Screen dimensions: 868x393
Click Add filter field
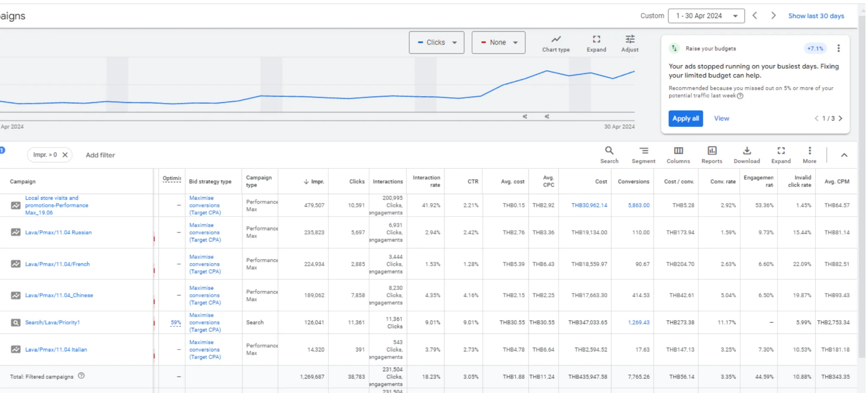[100, 155]
